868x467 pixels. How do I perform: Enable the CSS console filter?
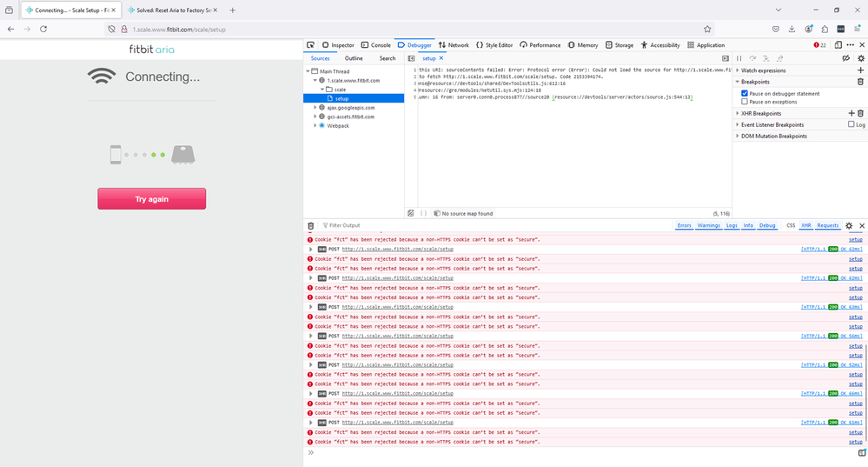pyautogui.click(x=791, y=225)
